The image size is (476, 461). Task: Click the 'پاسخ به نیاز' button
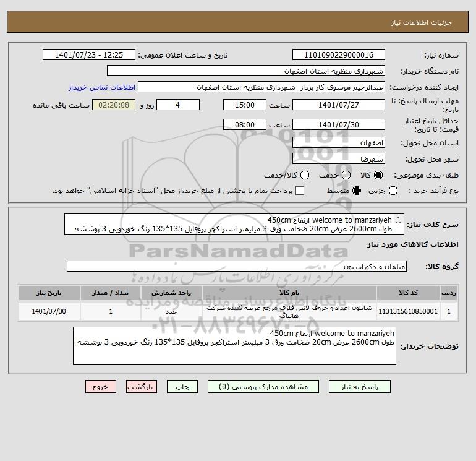coord(359,387)
